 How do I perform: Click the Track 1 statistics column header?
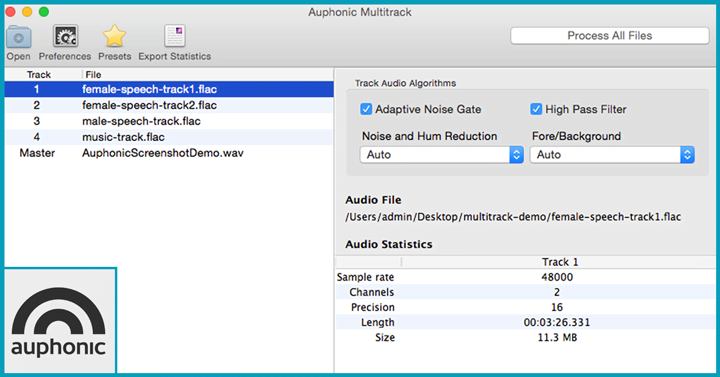pos(559,262)
